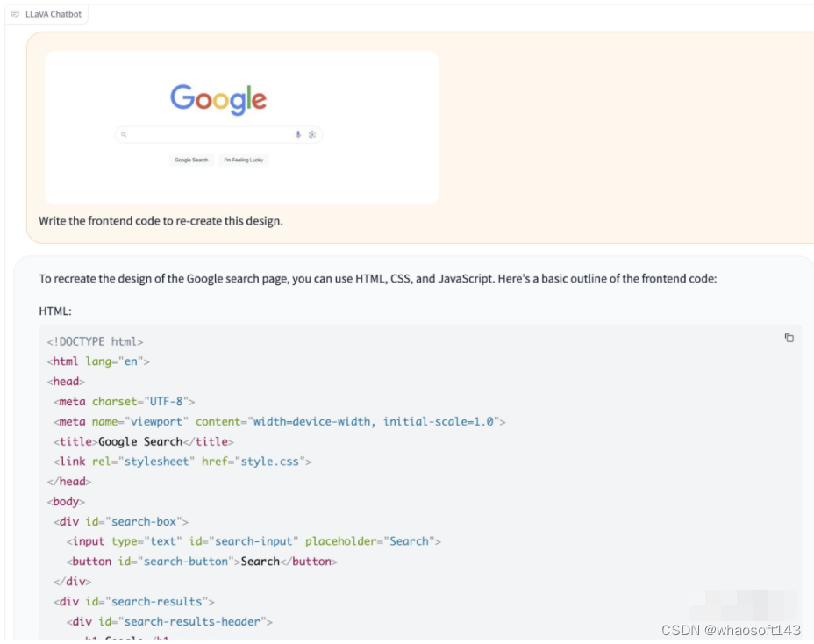Viewport: 814px width, 644px height.
Task: Click the search-input input element code line
Action: pyautogui.click(x=253, y=541)
